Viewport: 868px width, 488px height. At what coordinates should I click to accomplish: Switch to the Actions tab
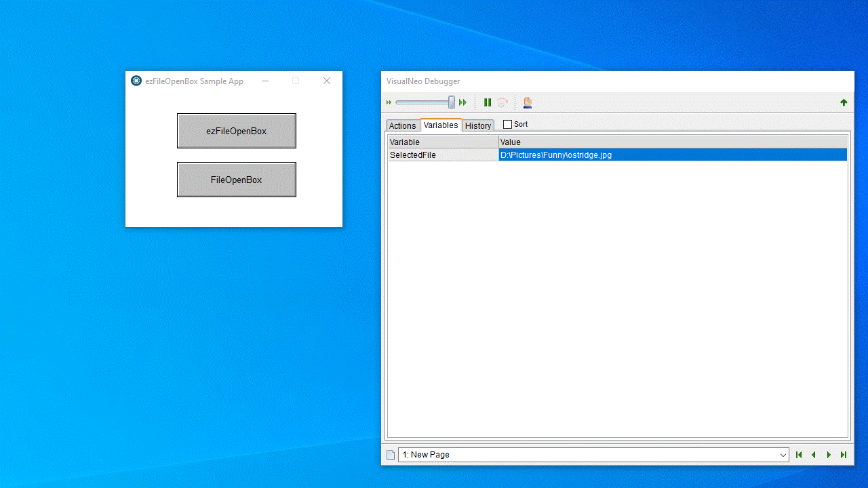402,125
